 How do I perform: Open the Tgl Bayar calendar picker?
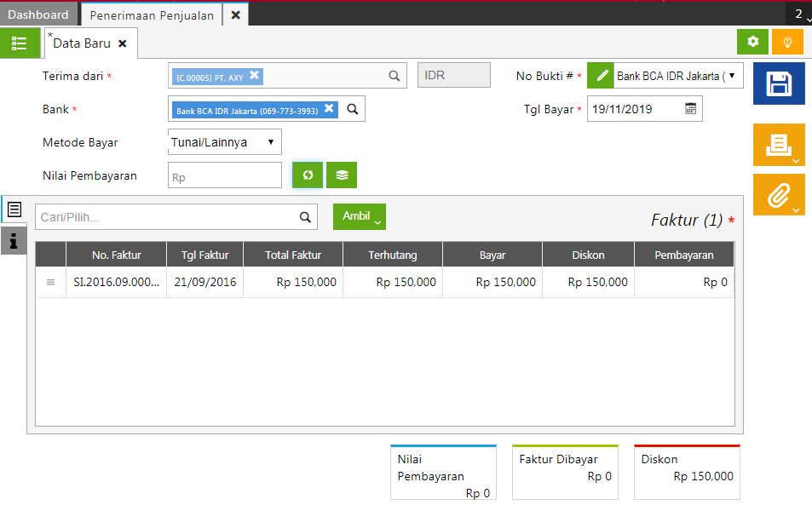coord(690,109)
